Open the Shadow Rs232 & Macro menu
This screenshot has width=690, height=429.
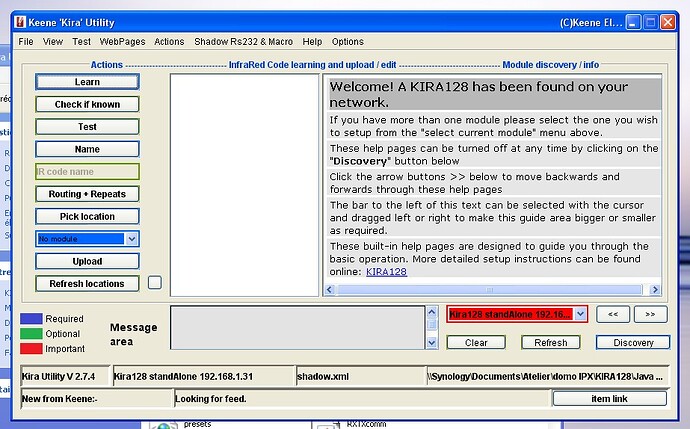(243, 41)
